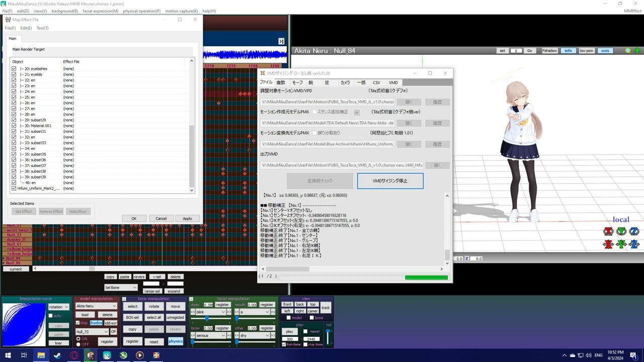Image resolution: width=644 pixels, height=362 pixels.
Task: Click next eyes morph arrow button
Action: point(229,312)
